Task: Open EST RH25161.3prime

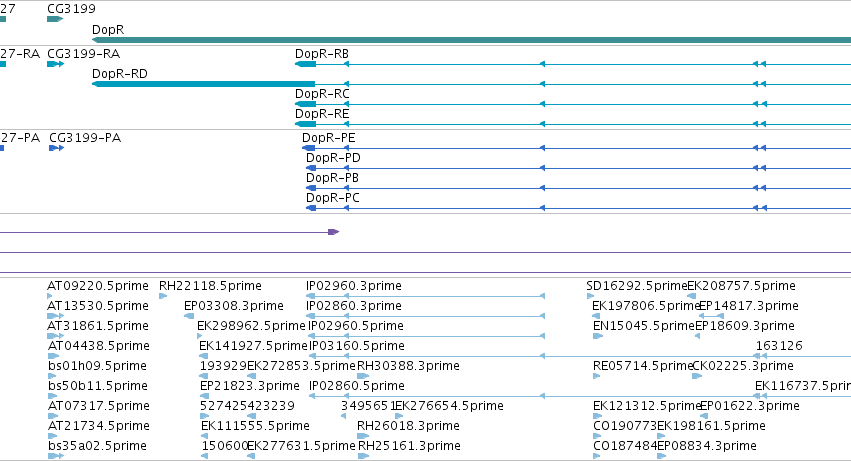Action: click(x=409, y=446)
